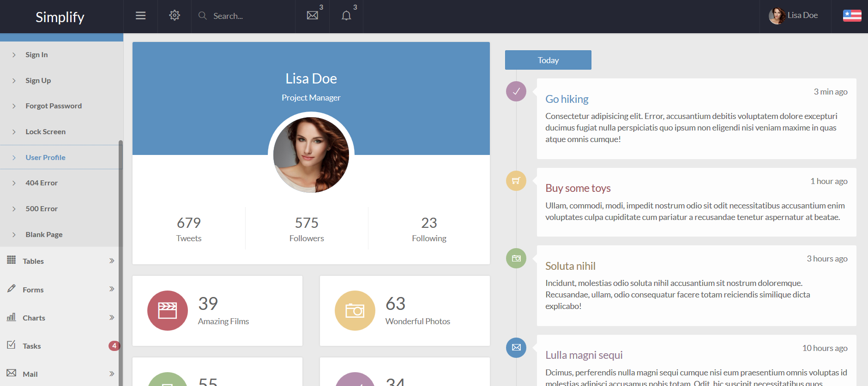The image size is (868, 386).
Task: Expand the Forms submenu arrow
Action: point(112,289)
